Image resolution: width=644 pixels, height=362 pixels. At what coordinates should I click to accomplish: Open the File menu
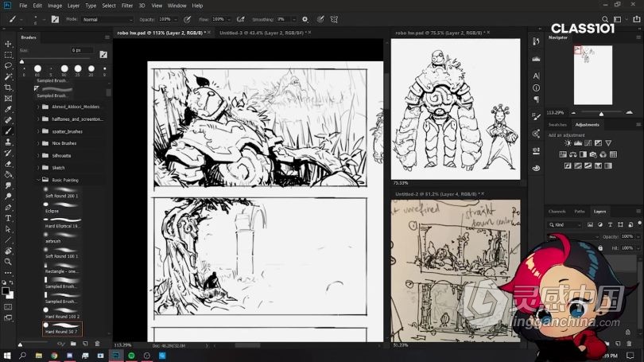23,6
